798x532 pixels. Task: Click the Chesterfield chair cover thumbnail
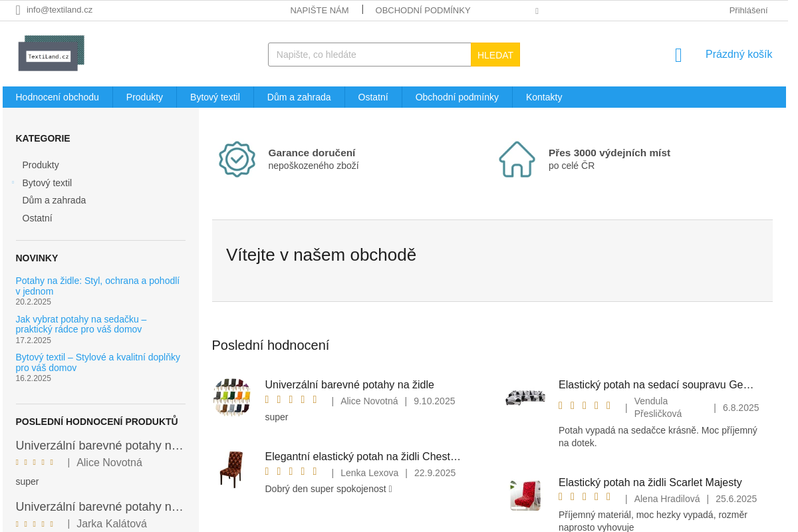[231, 469]
